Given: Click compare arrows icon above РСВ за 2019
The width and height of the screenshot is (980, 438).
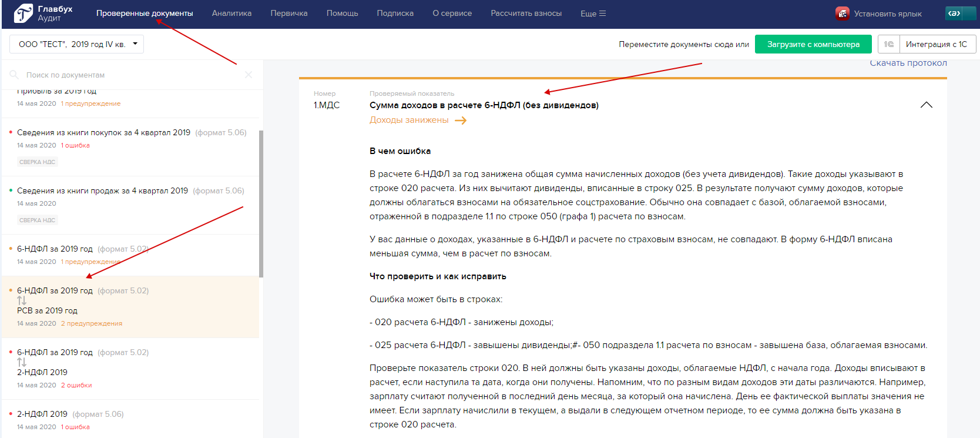Looking at the screenshot, I should (22, 300).
